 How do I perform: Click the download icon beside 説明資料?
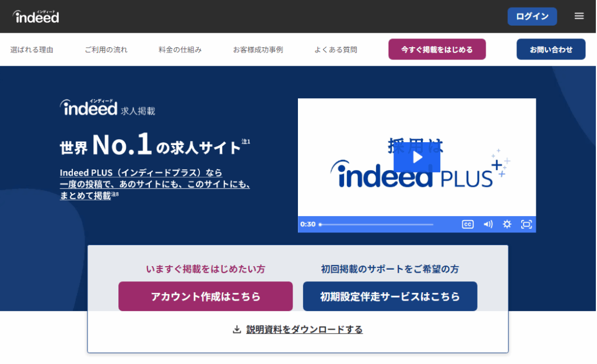(237, 330)
